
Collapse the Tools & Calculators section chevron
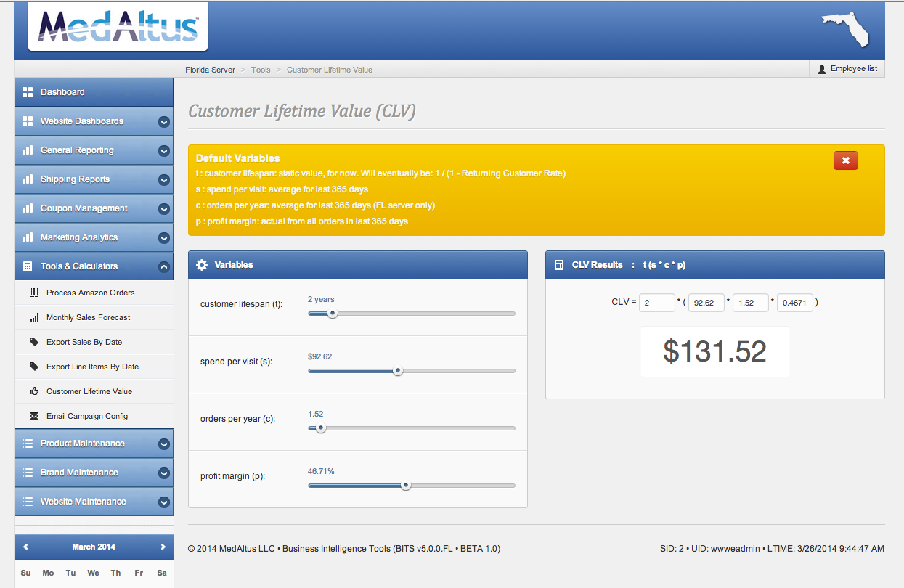pyautogui.click(x=163, y=267)
